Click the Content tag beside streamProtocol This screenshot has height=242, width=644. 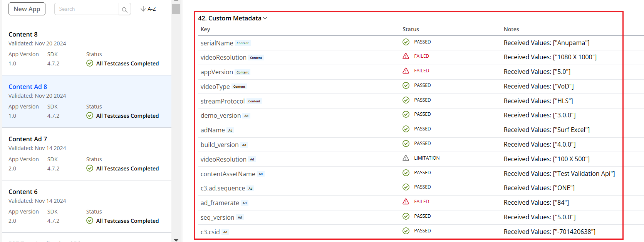point(254,101)
